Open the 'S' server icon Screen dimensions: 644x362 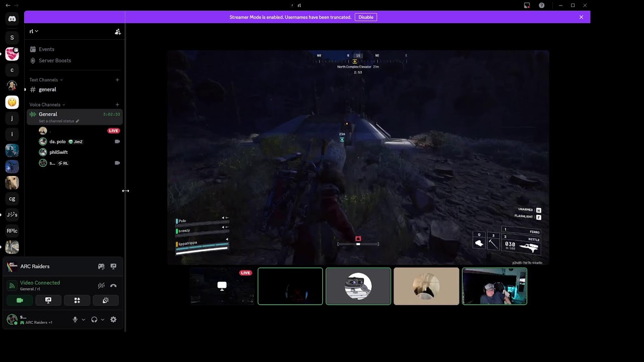pyautogui.click(x=12, y=38)
